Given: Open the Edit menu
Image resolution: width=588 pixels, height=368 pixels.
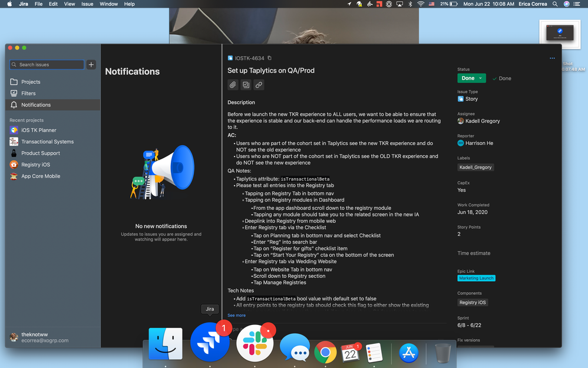Looking at the screenshot, I should pos(53,4).
